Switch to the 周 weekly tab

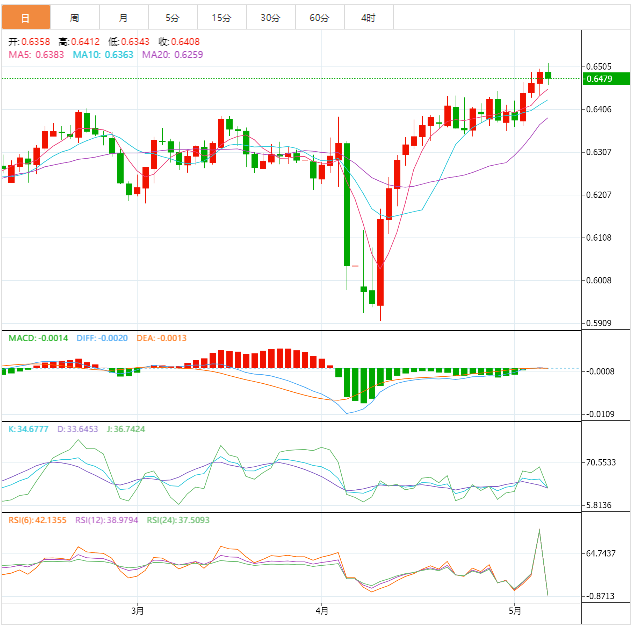coord(74,18)
